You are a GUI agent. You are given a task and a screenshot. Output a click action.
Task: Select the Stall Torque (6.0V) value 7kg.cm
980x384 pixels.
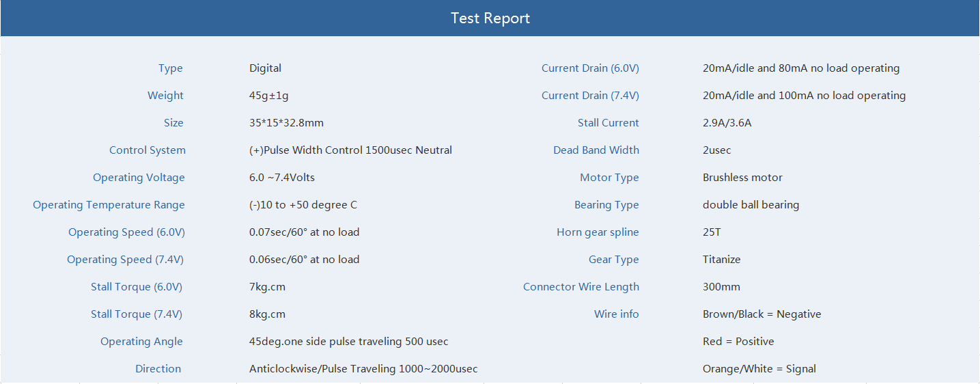coord(268,287)
